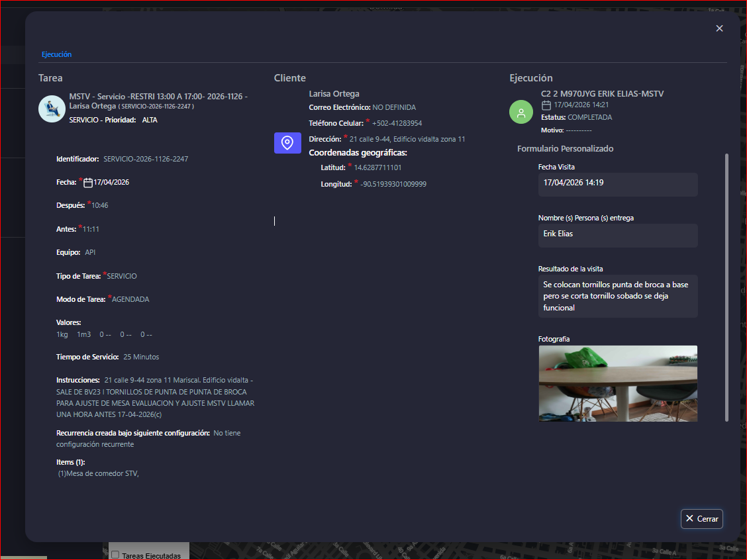Click the calendar icon next to Fecha
Screen dimensions: 747x560
[88, 183]
